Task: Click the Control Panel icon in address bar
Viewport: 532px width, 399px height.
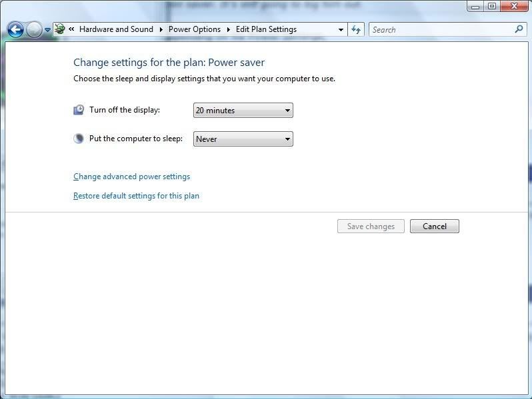Action: coord(60,29)
